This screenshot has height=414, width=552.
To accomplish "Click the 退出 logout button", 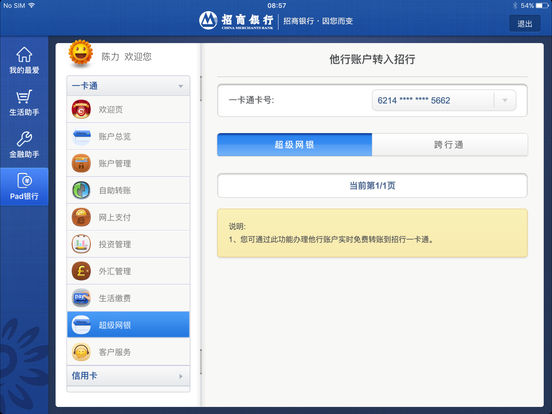I will (525, 24).
